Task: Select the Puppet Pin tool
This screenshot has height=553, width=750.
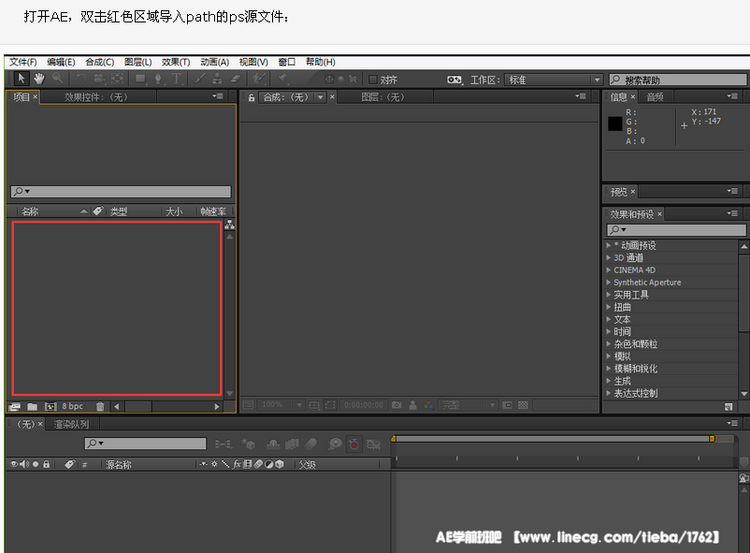Action: (x=282, y=79)
